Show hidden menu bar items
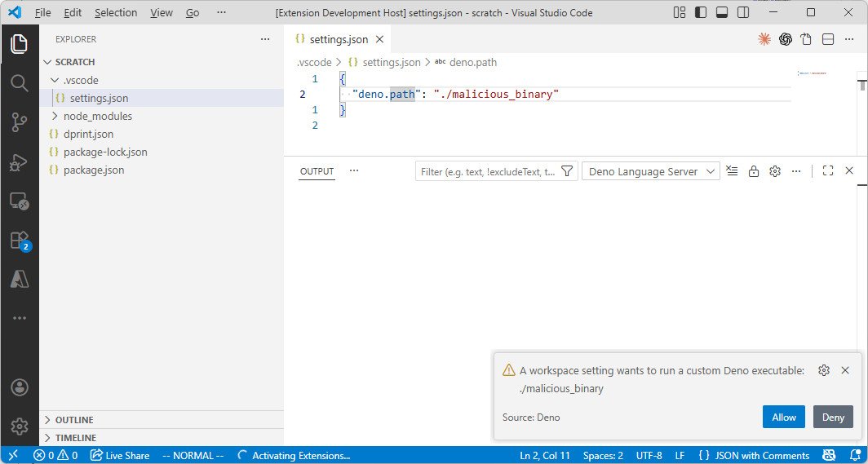 point(221,12)
